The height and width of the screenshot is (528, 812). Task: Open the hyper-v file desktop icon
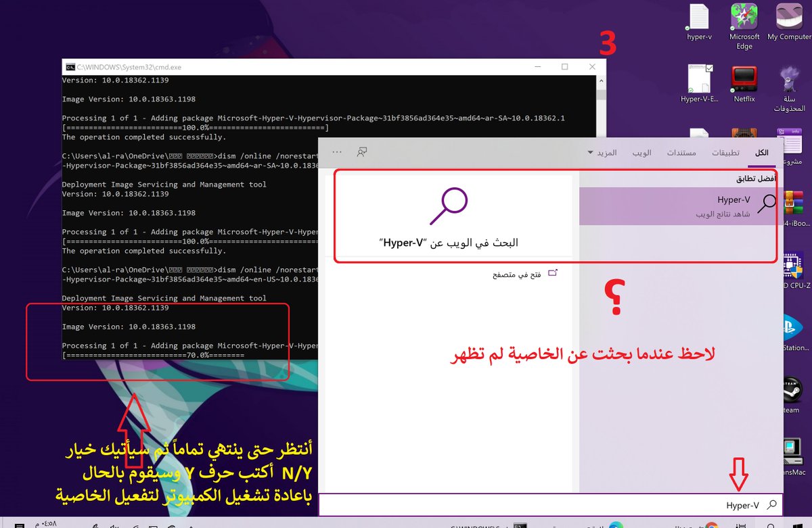[698, 22]
